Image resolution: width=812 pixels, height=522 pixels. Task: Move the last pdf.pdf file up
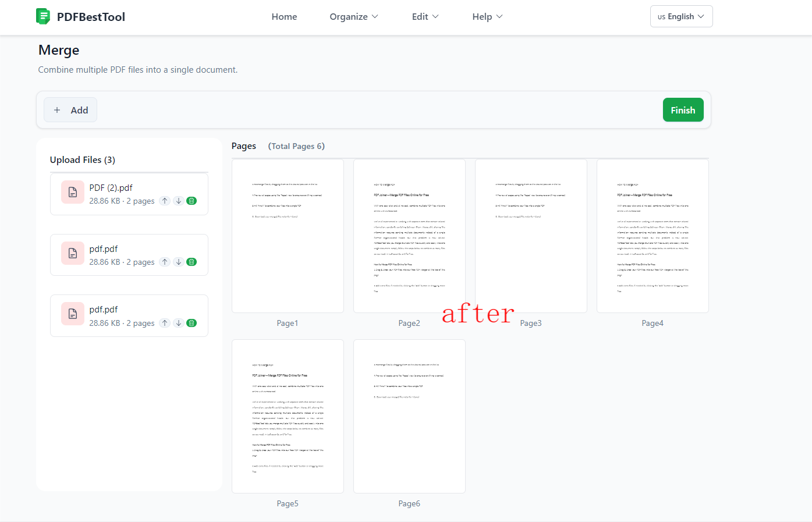coord(165,323)
